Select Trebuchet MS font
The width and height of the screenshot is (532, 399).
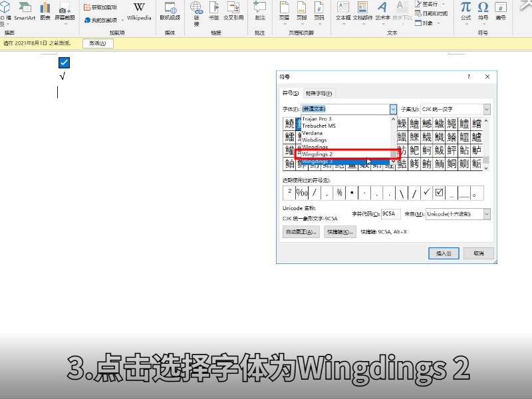click(345, 126)
